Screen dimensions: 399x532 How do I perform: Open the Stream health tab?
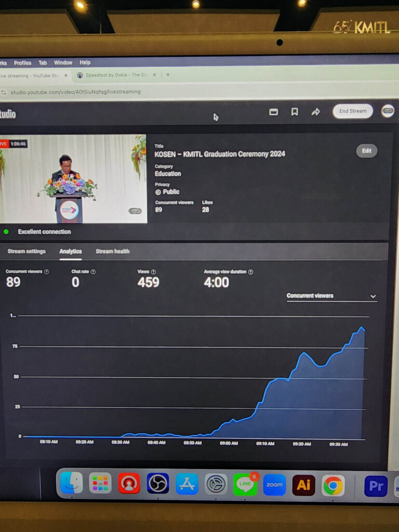pyautogui.click(x=112, y=251)
